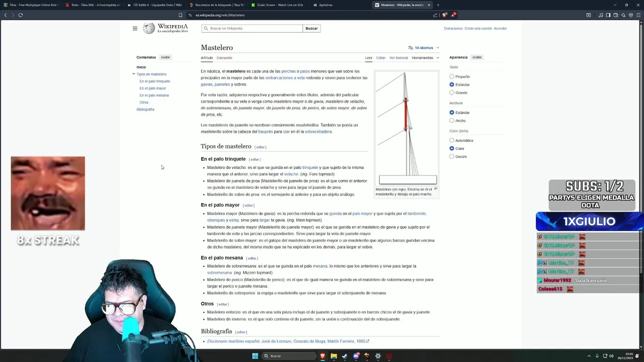644x362 pixels.
Task: Open the Brave Shields lion icon
Action: (444, 15)
